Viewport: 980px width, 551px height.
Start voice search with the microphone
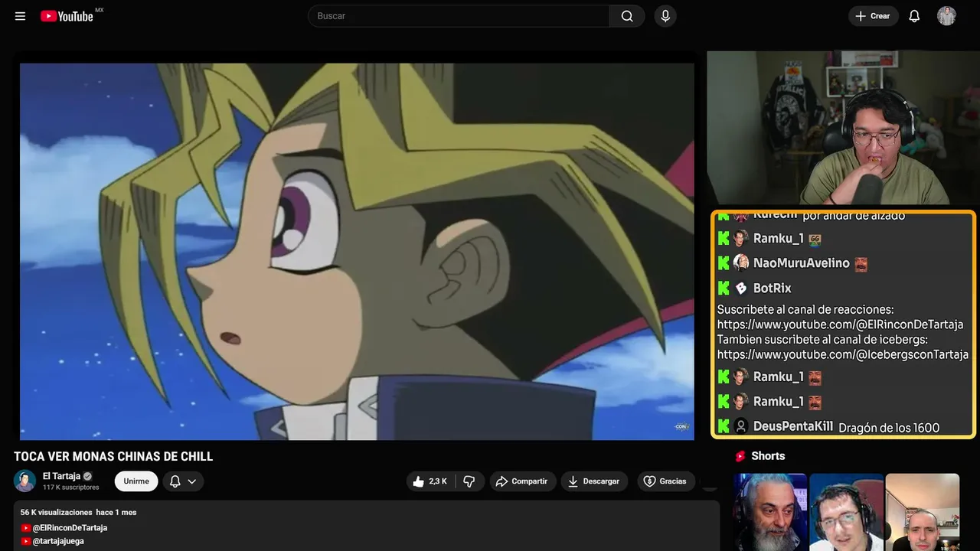click(x=665, y=16)
